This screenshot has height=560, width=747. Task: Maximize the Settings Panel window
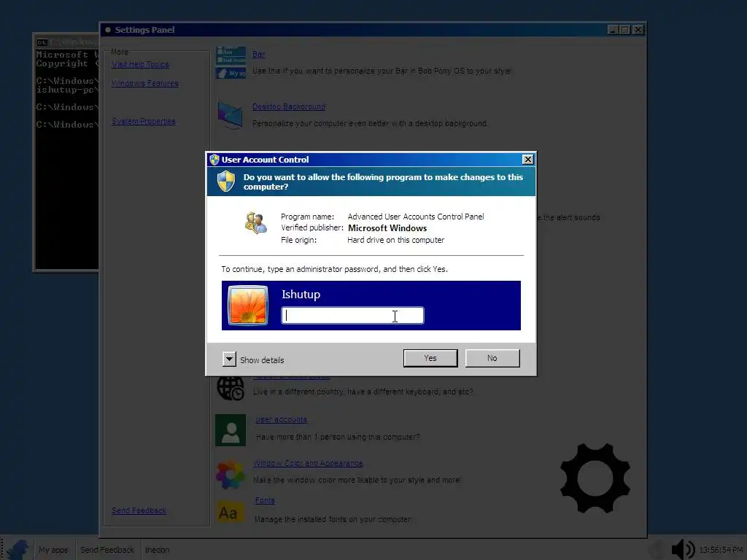tap(625, 30)
